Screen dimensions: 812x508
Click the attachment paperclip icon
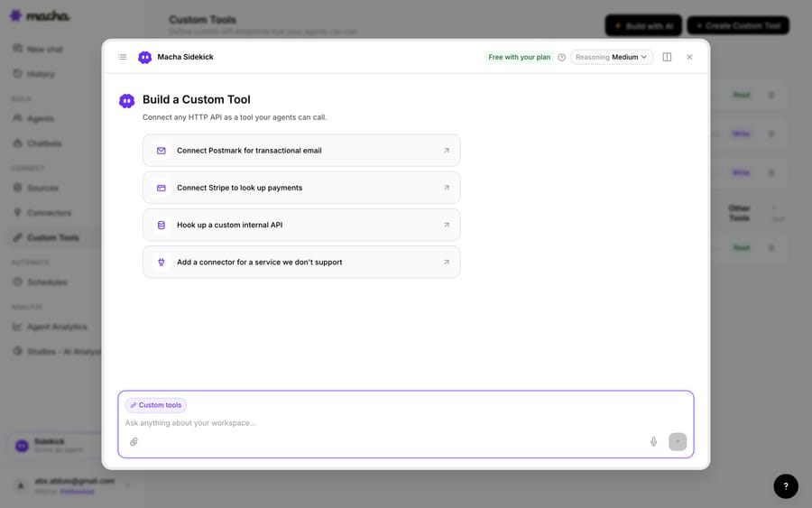pyautogui.click(x=134, y=442)
